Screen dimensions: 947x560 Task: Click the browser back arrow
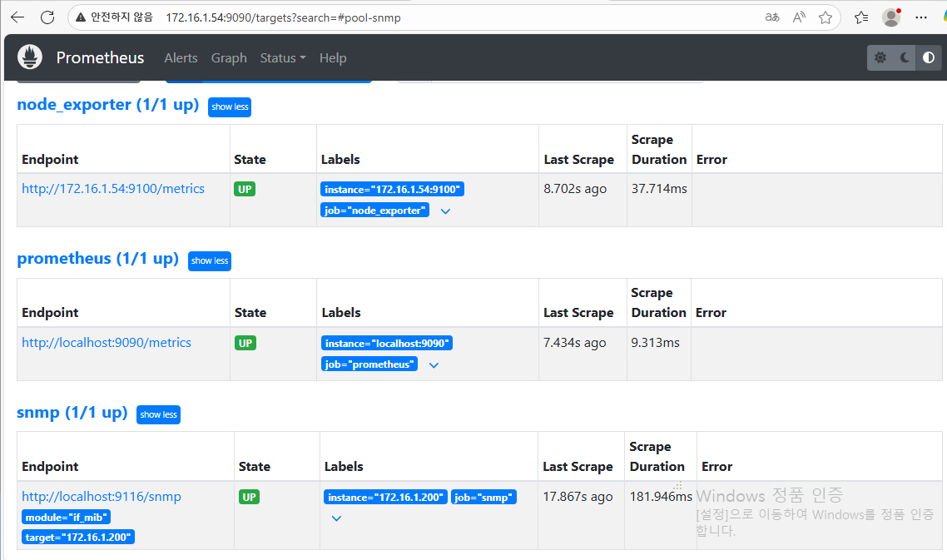pos(17,17)
